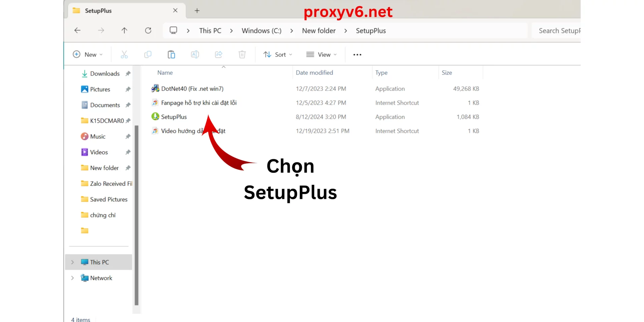Click the Search SetupPlus field
The image size is (644, 322).
pyautogui.click(x=556, y=31)
